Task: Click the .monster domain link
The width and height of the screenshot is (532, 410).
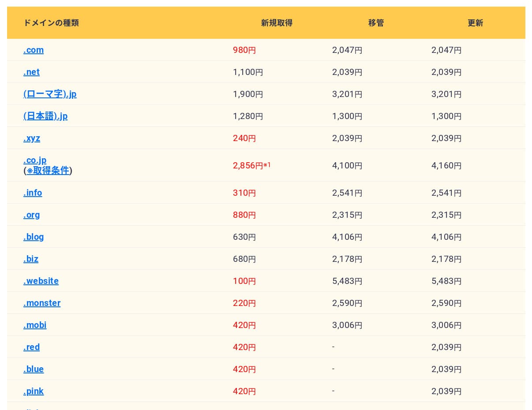Action: pyautogui.click(x=42, y=303)
